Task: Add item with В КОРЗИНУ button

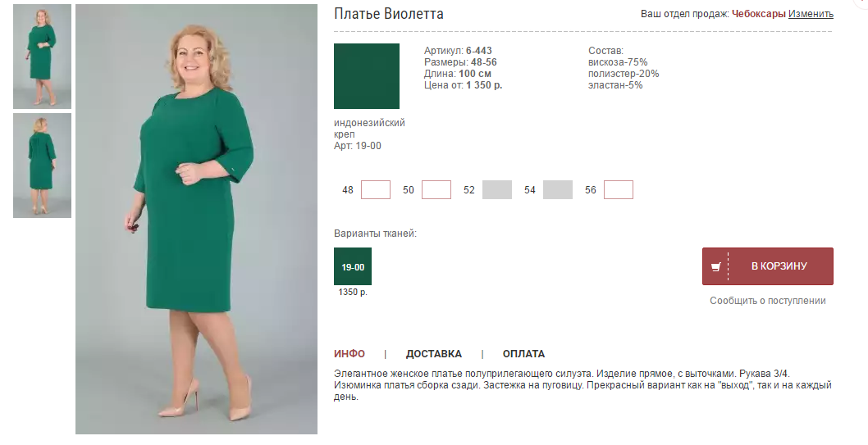Action: click(767, 266)
